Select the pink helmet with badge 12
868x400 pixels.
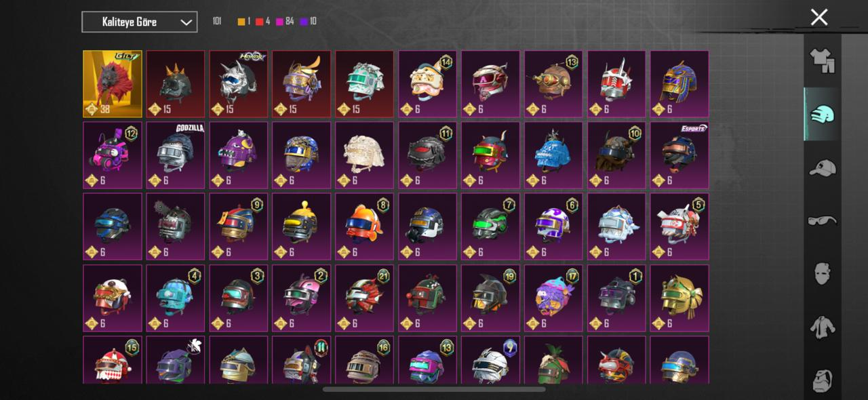(x=113, y=155)
